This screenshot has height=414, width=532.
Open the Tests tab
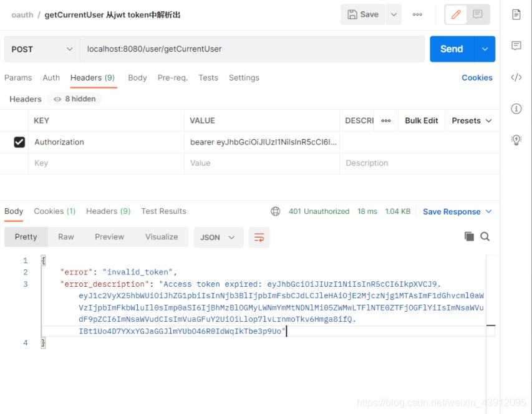coord(208,78)
